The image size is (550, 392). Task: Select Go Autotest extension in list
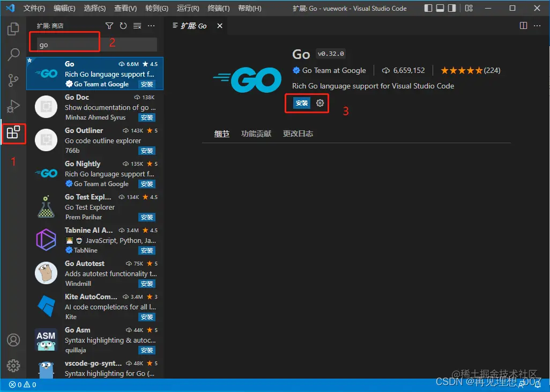coord(95,273)
